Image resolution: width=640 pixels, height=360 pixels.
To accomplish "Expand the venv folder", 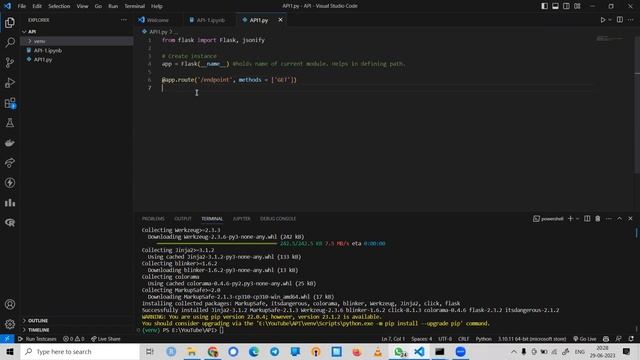I will 77,41.
